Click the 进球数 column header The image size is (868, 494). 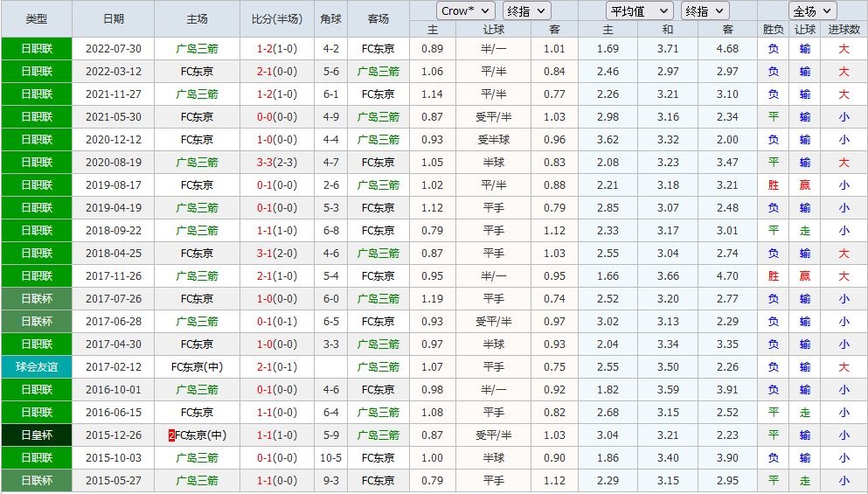tap(844, 30)
